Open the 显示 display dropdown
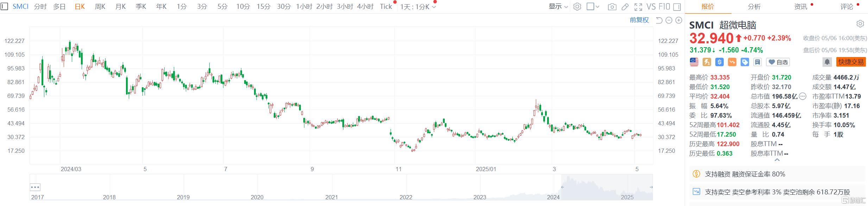 [x=558, y=6]
